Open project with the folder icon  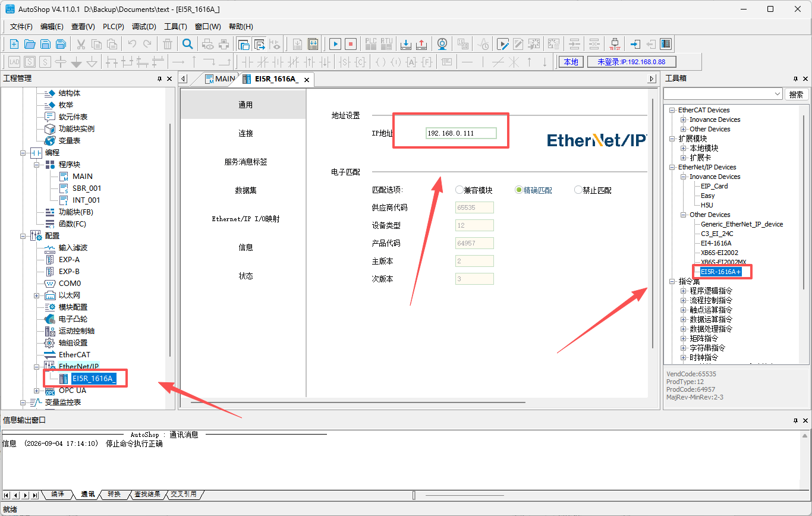tap(30, 44)
